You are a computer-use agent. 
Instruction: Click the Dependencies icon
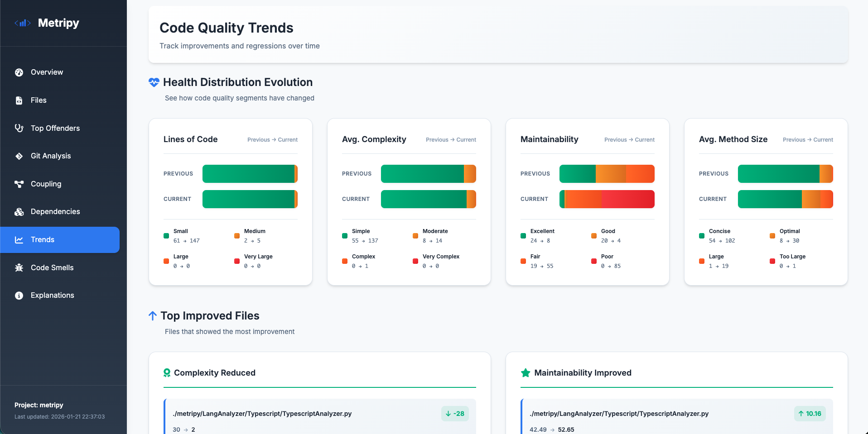coord(19,211)
